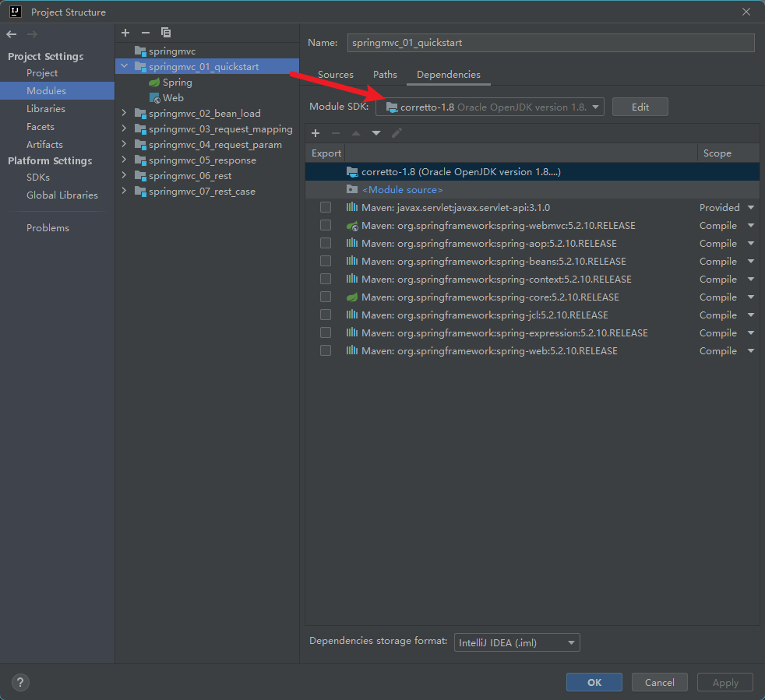Toggle export checkbox for spring-core
Screen dimensions: 765x700
[326, 297]
